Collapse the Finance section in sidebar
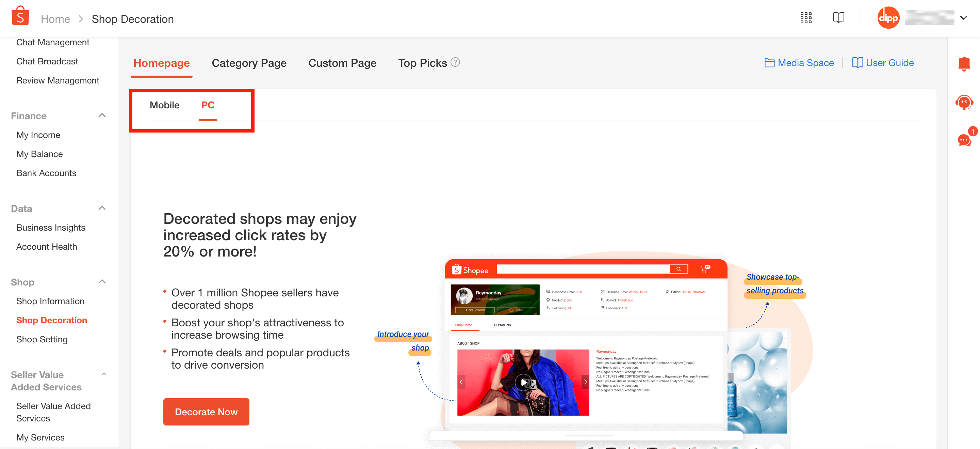This screenshot has height=449, width=980. 102,115
